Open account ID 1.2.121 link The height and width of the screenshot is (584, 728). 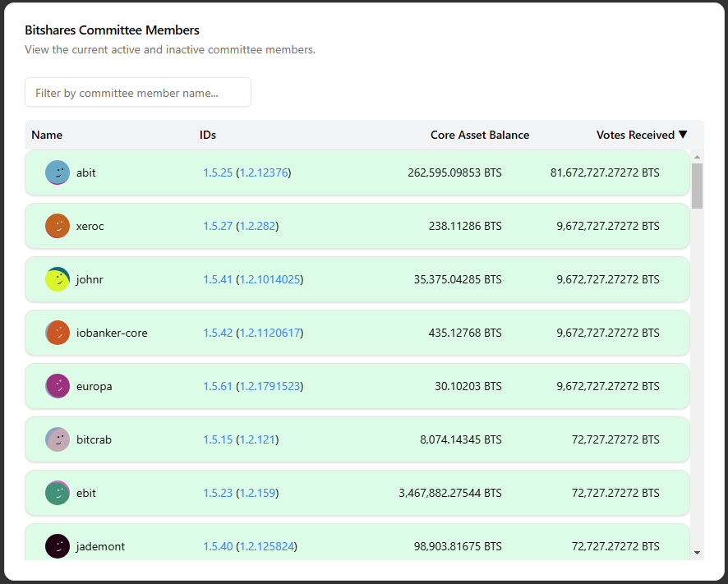[x=258, y=439]
